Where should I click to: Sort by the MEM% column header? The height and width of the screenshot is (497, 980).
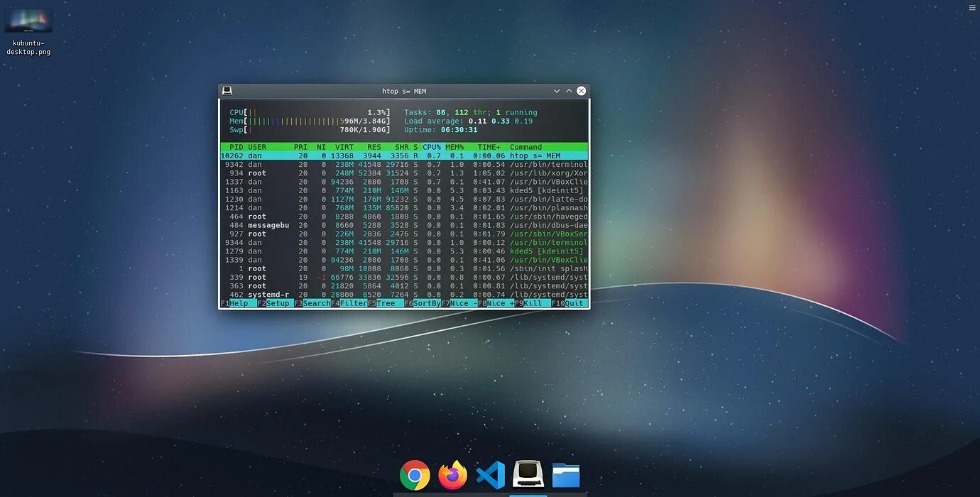point(454,147)
